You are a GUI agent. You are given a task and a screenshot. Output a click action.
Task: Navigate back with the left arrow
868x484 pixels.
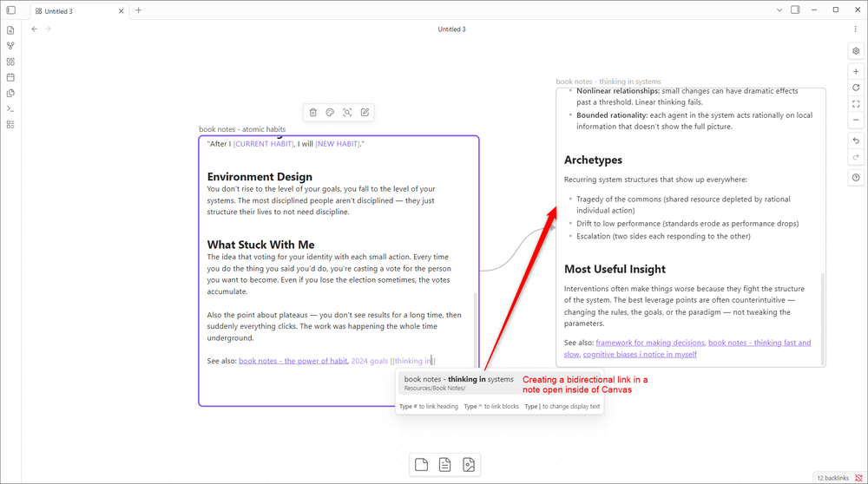click(x=35, y=29)
